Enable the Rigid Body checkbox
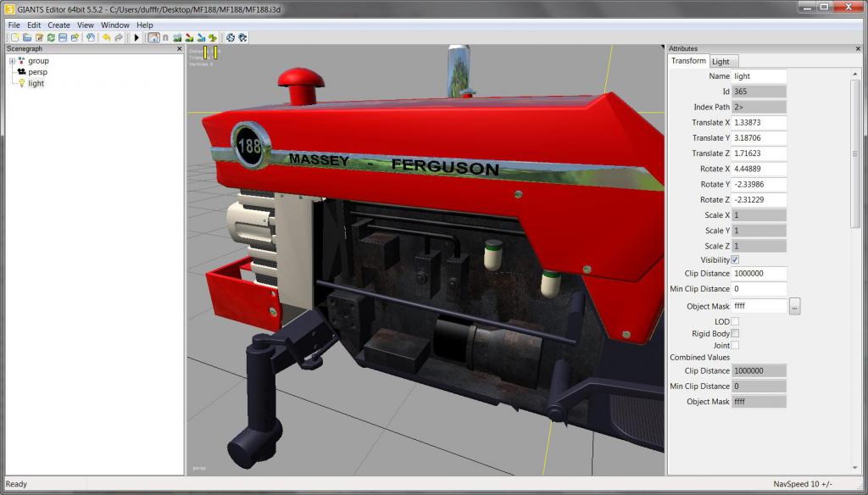Viewport: 868px width, 495px height. point(735,333)
